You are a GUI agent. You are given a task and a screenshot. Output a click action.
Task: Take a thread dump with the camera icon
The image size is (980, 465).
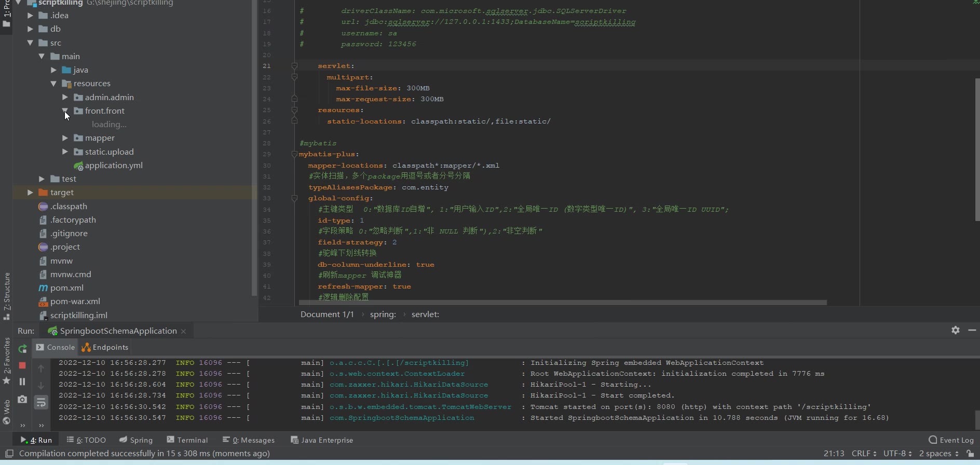pyautogui.click(x=22, y=399)
